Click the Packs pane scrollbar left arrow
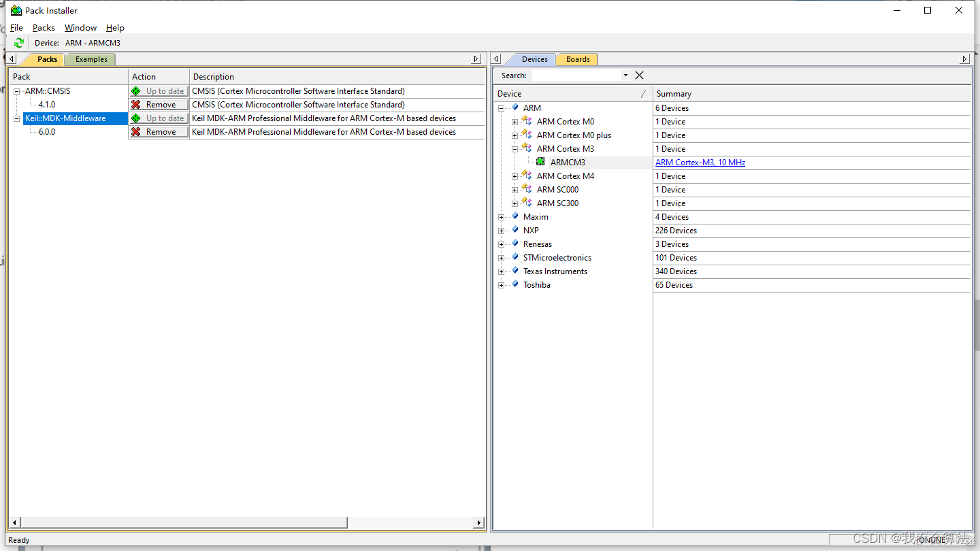Viewport: 980px width, 551px height. click(x=15, y=522)
